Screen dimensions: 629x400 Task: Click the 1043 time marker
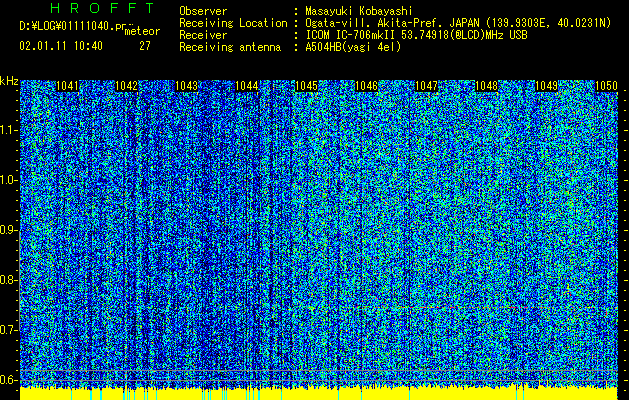[x=187, y=86]
